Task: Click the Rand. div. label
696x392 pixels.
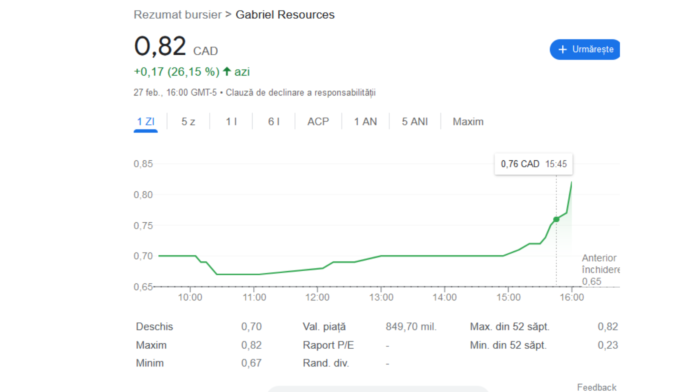Action: (x=326, y=363)
